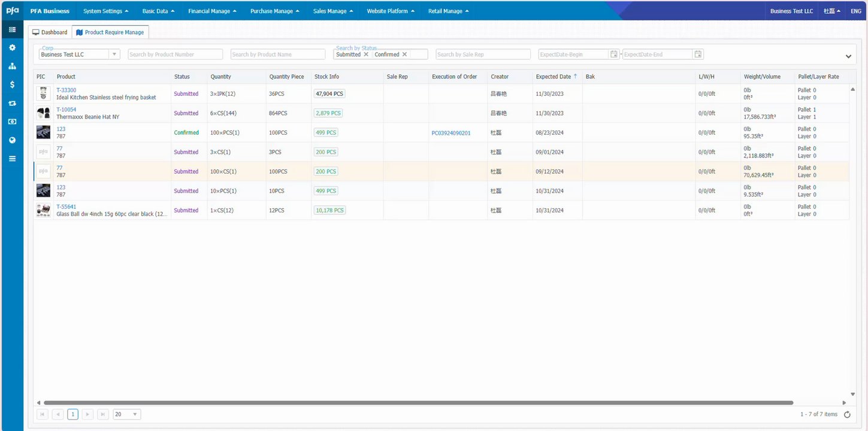Go to the last page

[103, 414]
